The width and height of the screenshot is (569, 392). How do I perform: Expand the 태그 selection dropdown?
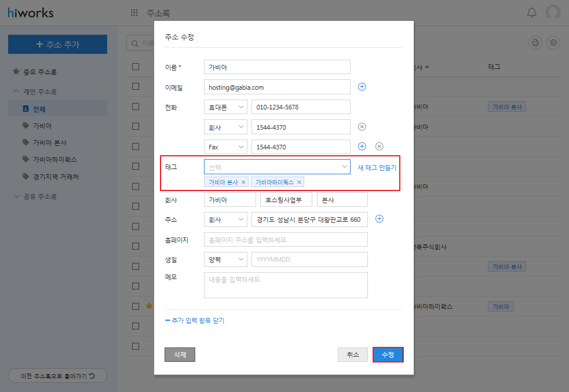point(277,167)
